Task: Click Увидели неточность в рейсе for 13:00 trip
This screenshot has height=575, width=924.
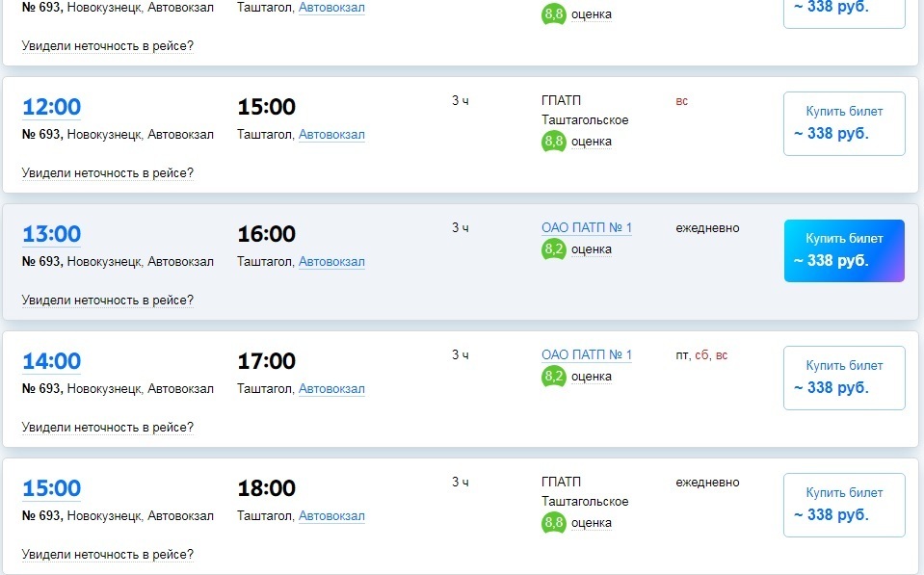Action: 108,301
